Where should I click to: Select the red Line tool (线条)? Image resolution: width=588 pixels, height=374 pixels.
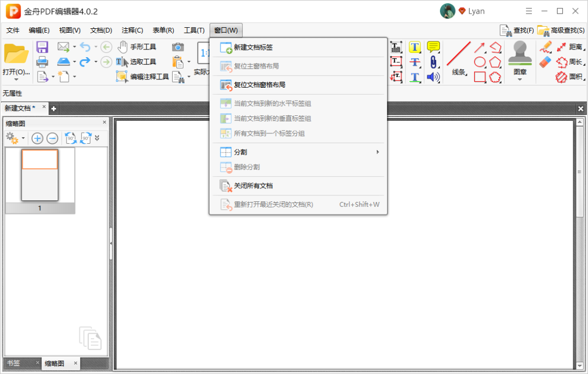coord(458,58)
